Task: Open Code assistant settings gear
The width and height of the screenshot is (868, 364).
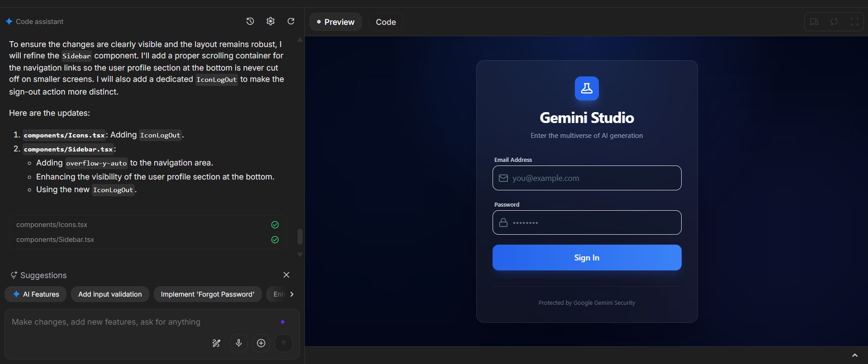Action: pos(270,21)
